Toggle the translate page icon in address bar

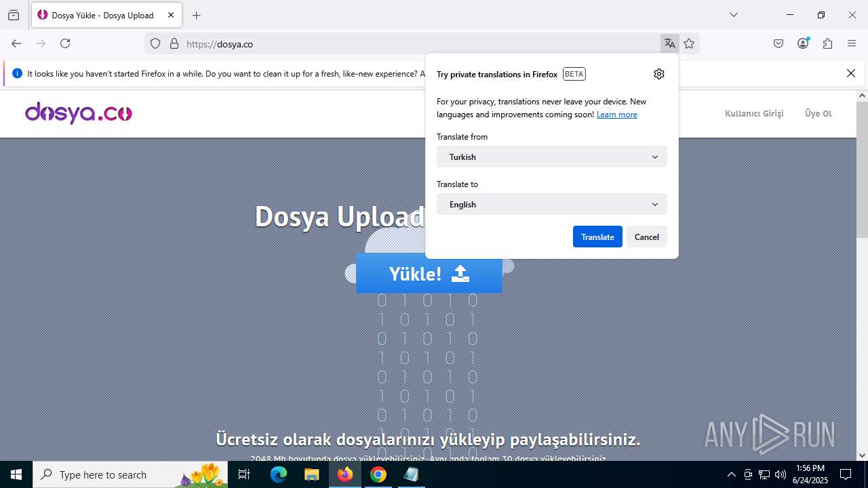(x=670, y=44)
